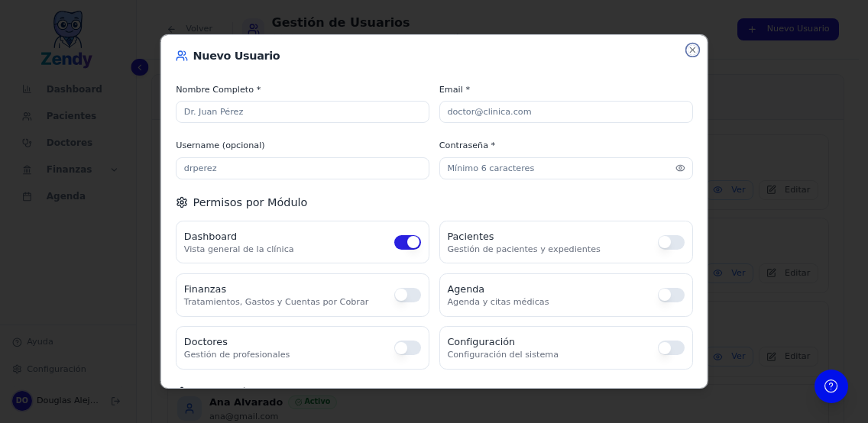Screen dimensions: 868x423
Task: Disable the Dashboard permission toggle
Action: pos(407,242)
